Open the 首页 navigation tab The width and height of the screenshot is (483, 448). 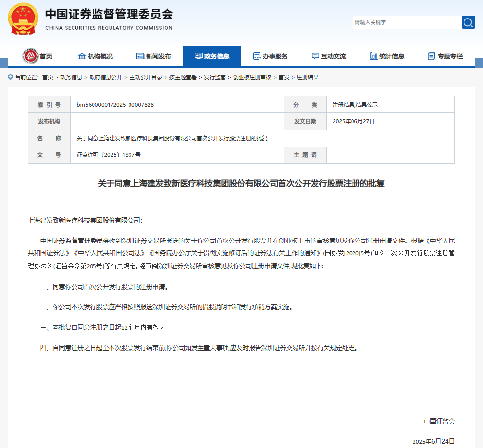tap(37, 56)
